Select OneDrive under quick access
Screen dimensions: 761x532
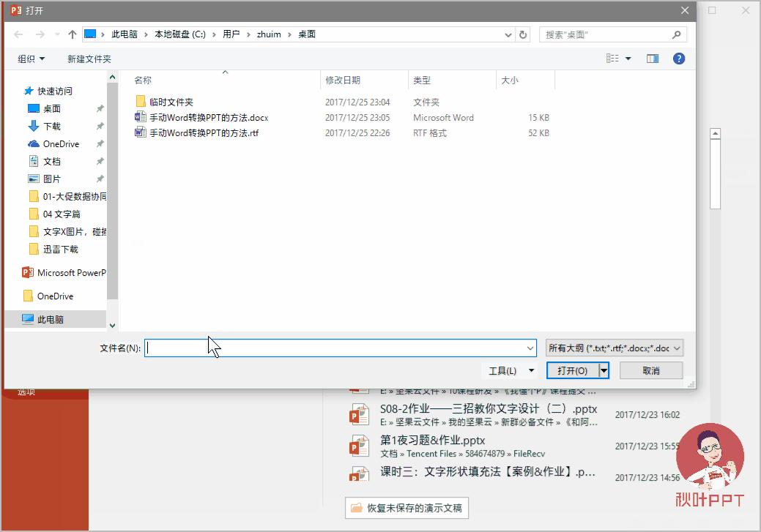pos(60,144)
